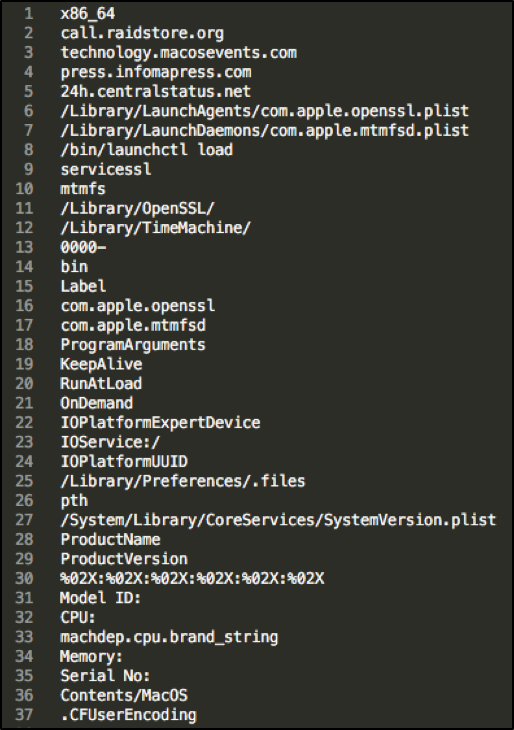The height and width of the screenshot is (730, 514).
Task: Click the .CFUserEncoding string on line 37
Action: tap(128, 715)
